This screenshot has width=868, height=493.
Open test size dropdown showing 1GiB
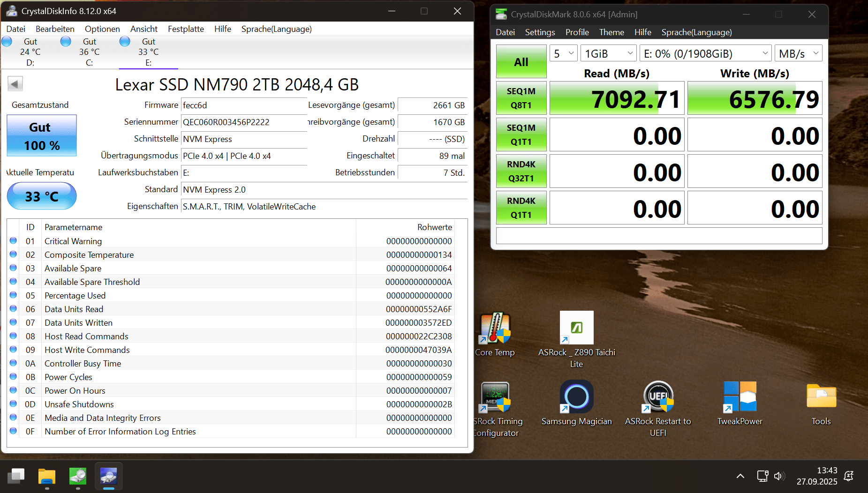pyautogui.click(x=609, y=53)
